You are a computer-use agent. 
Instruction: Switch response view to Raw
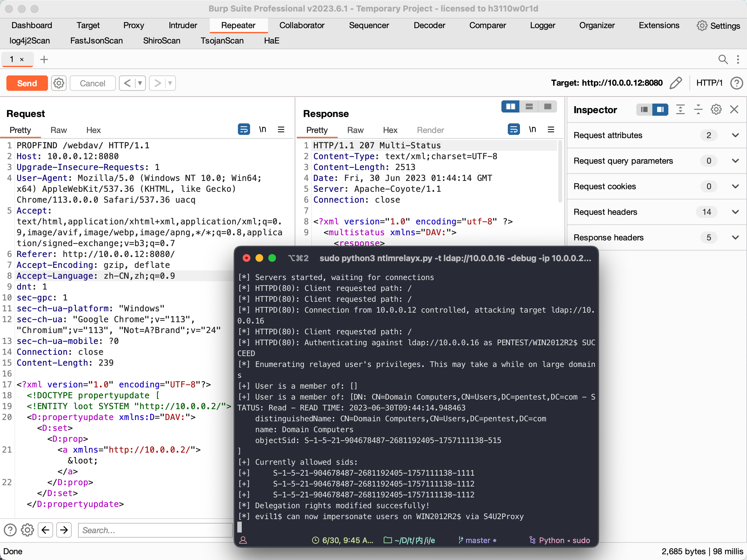(x=355, y=130)
